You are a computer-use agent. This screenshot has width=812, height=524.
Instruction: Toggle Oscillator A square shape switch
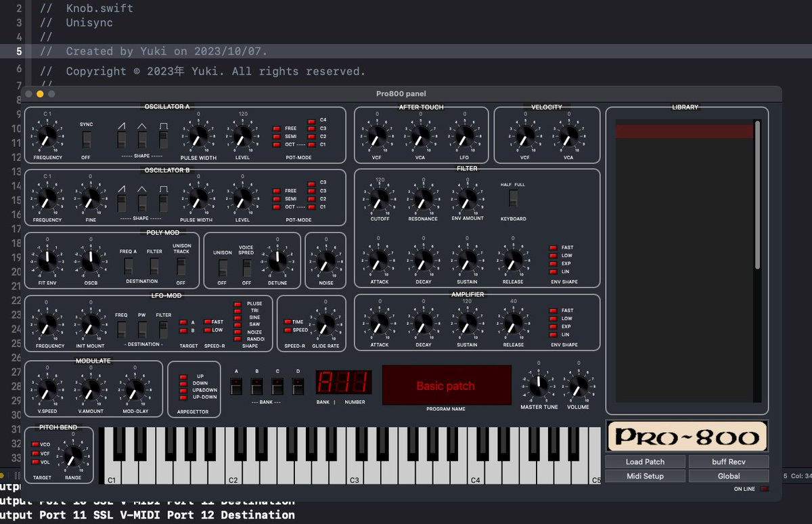point(164,140)
